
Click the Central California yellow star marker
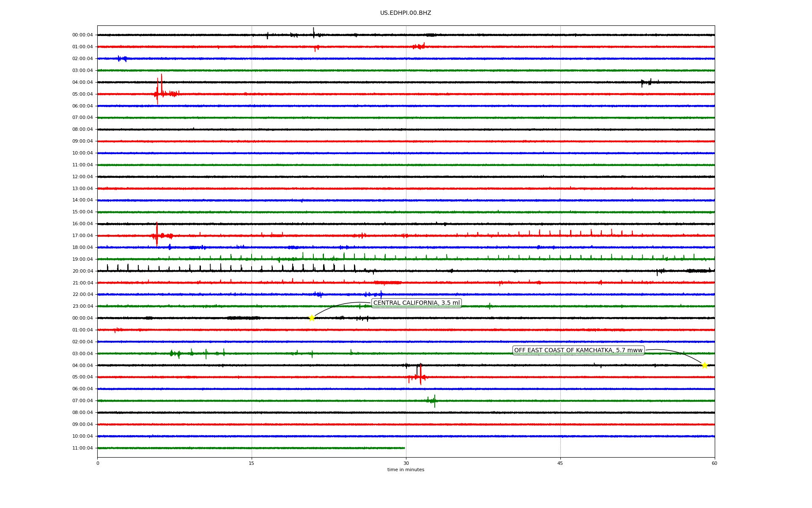312,318
